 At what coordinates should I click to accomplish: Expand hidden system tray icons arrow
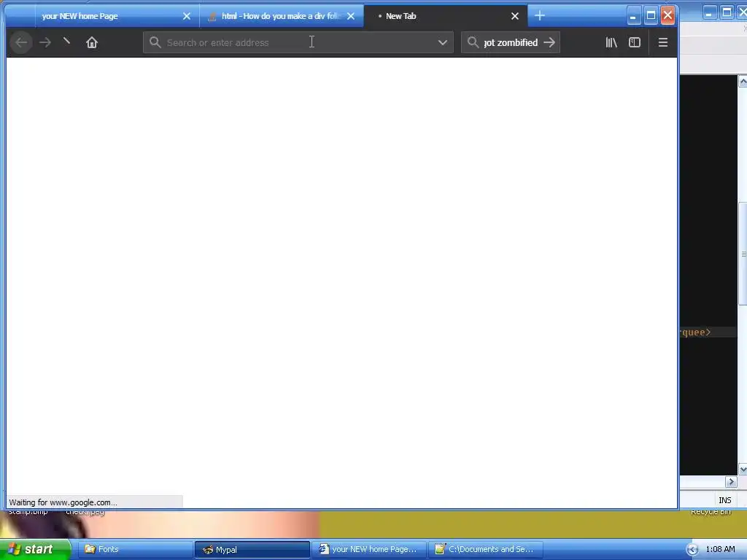692,550
